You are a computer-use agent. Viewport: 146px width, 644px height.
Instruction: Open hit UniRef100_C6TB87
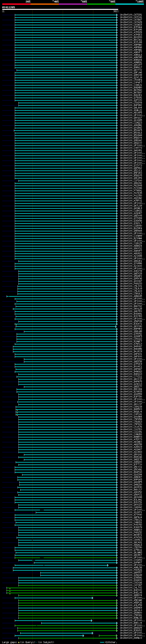tap(131, 20)
